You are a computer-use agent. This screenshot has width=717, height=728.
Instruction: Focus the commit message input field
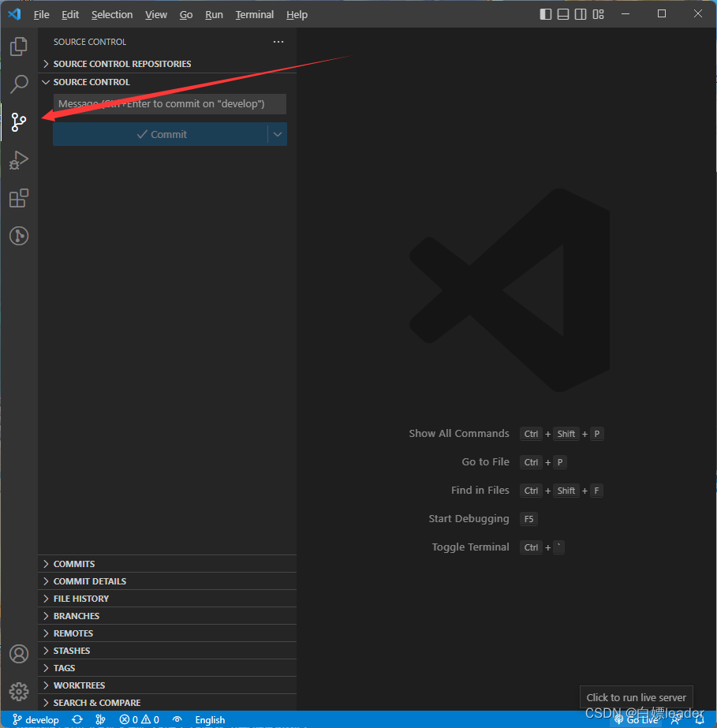[170, 104]
